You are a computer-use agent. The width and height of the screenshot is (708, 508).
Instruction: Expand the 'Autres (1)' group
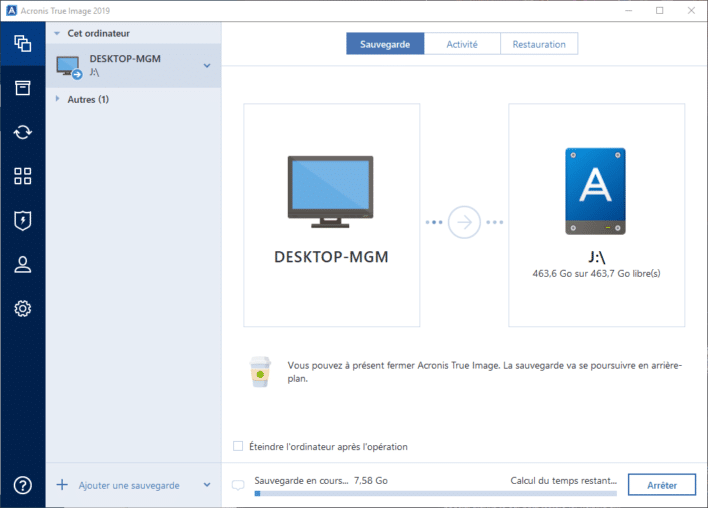click(x=57, y=99)
